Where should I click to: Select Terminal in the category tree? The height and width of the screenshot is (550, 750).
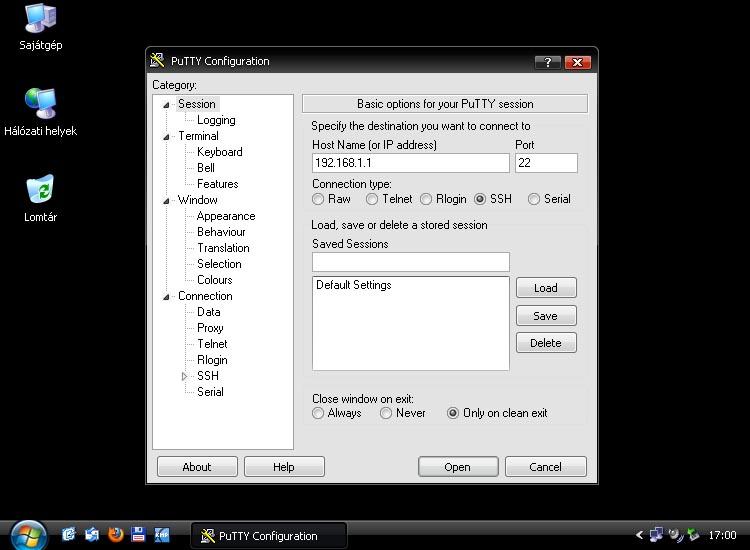[198, 136]
